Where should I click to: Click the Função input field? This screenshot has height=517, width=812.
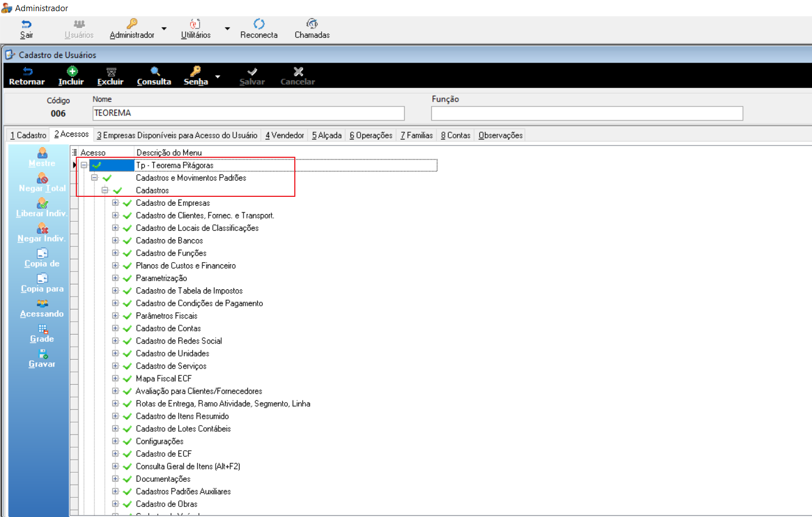[x=587, y=113]
